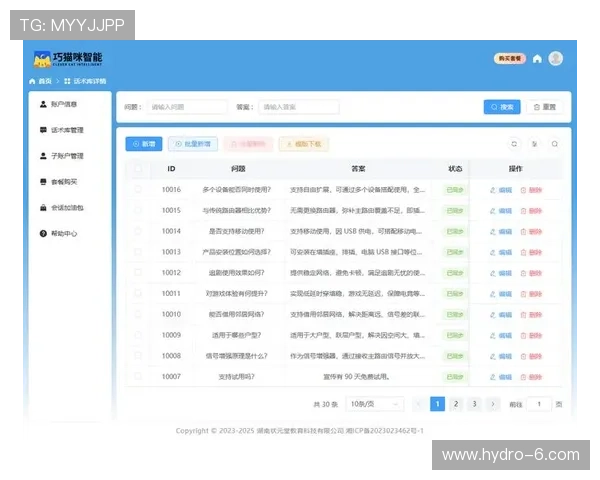Focus the 答案 search input field

299,107
